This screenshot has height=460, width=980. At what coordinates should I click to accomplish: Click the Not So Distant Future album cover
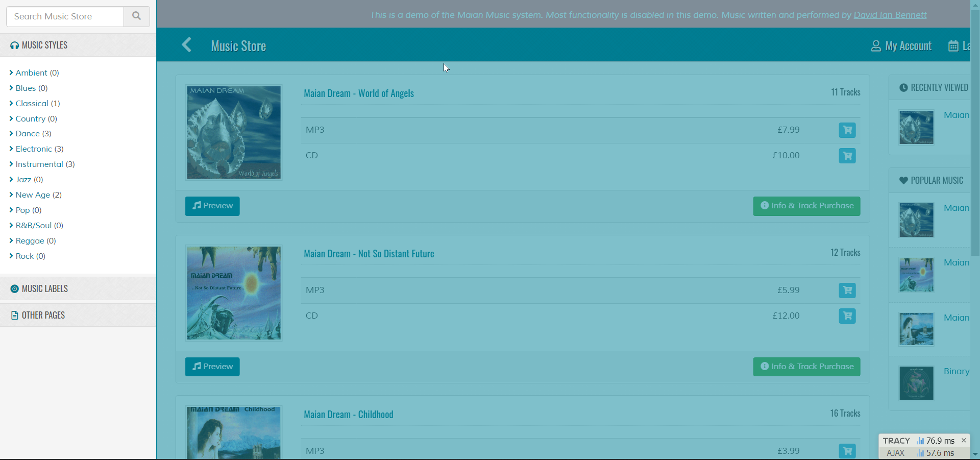pos(234,293)
